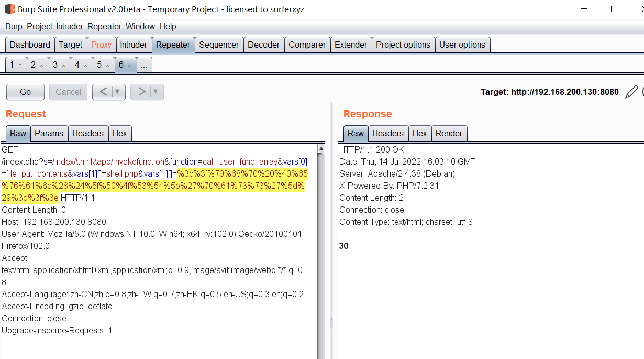
Task: Go forward to next request in history
Action: point(141,92)
